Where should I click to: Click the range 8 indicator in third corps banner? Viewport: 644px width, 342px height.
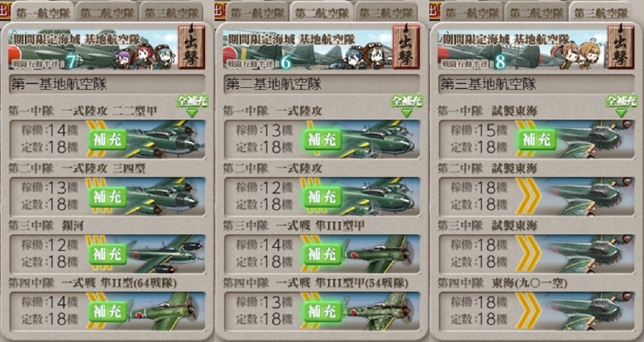pyautogui.click(x=500, y=62)
